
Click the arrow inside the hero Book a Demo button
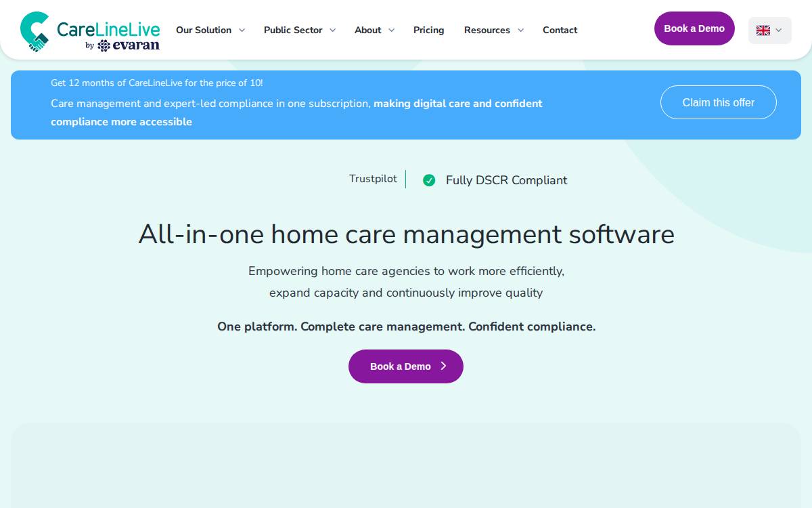click(x=444, y=366)
